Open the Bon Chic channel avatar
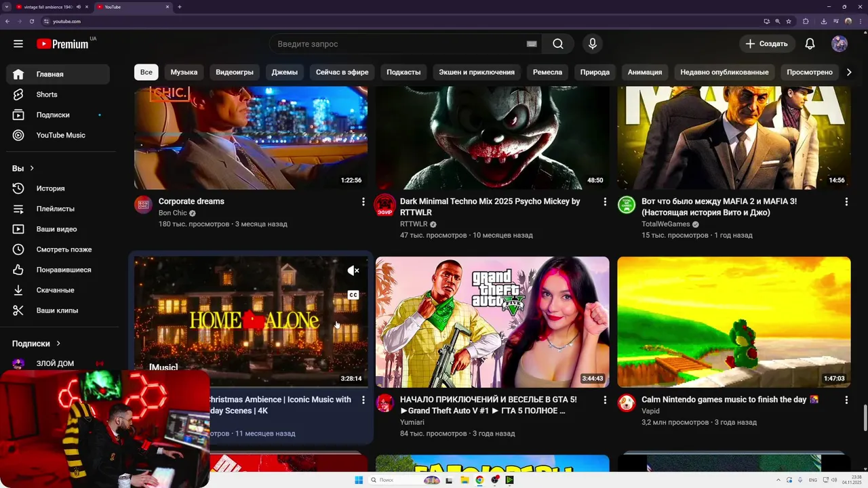Image resolution: width=868 pixels, height=488 pixels. (143, 205)
